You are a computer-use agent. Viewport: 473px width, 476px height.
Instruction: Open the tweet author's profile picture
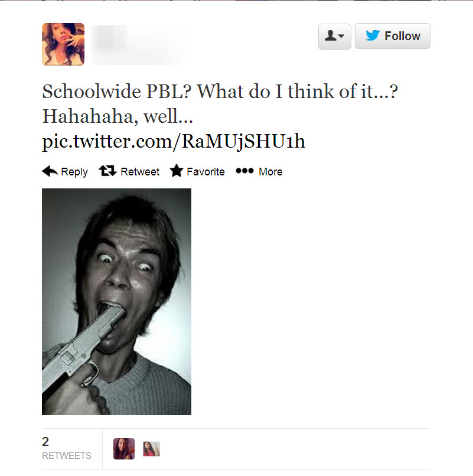click(x=63, y=44)
